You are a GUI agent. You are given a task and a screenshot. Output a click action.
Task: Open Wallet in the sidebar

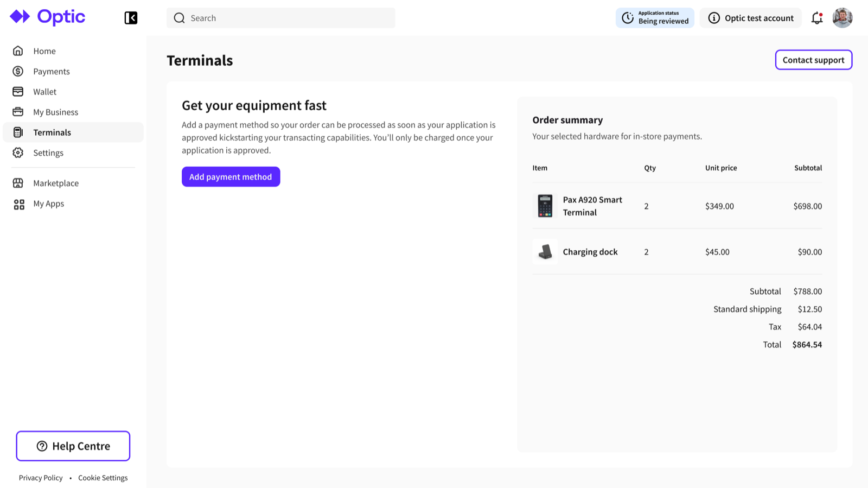pyautogui.click(x=73, y=92)
